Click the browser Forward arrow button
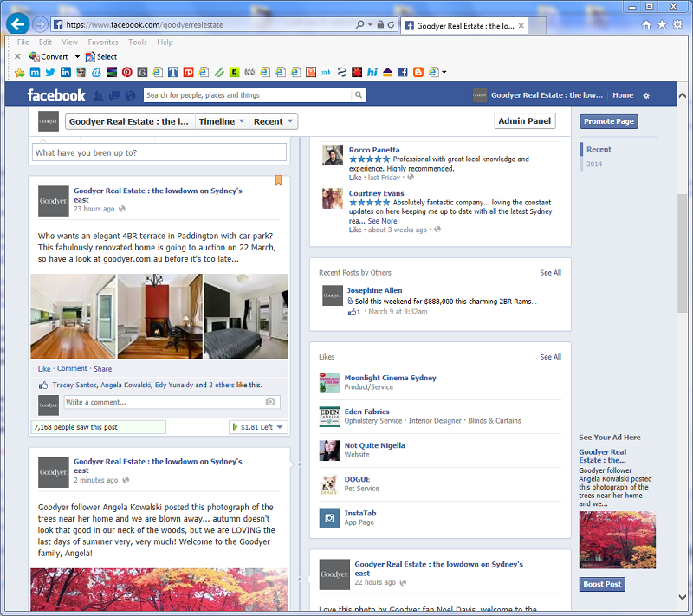The image size is (693, 616). coord(40,24)
